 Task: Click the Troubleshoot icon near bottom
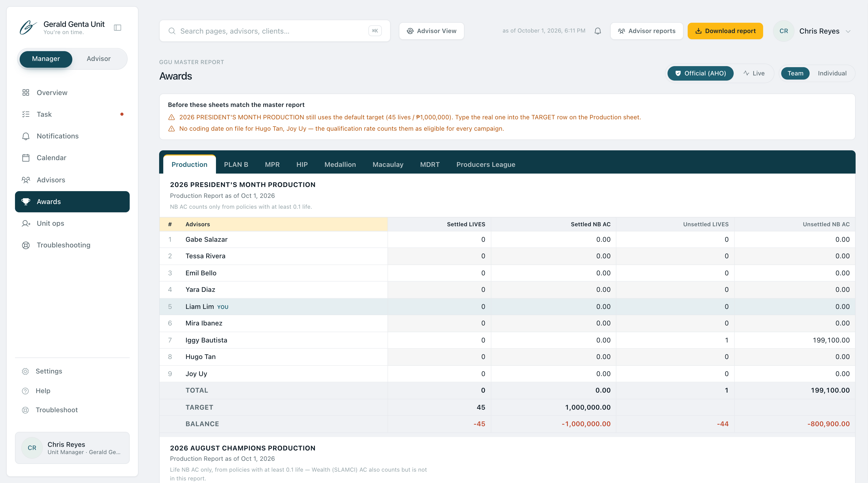[25, 410]
